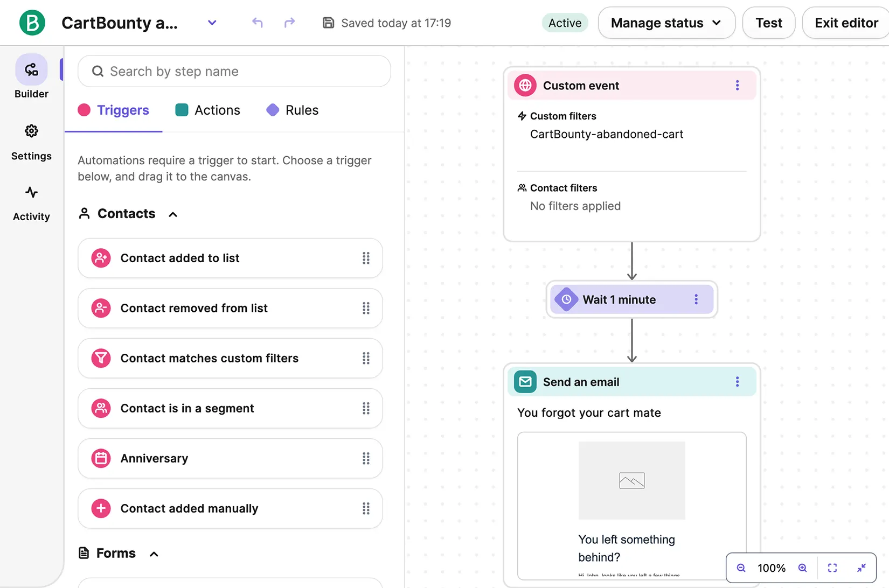Click the Exit editor button
This screenshot has height=588, width=889.
point(846,23)
